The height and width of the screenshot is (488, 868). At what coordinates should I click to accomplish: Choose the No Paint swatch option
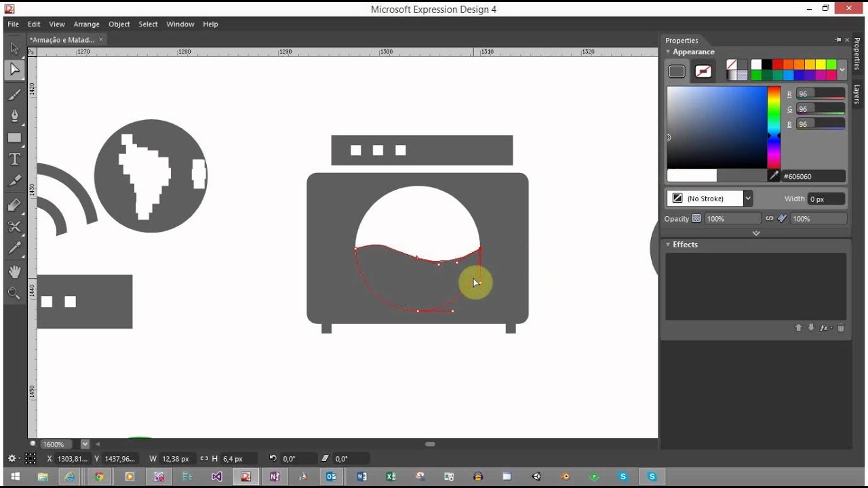click(x=732, y=65)
